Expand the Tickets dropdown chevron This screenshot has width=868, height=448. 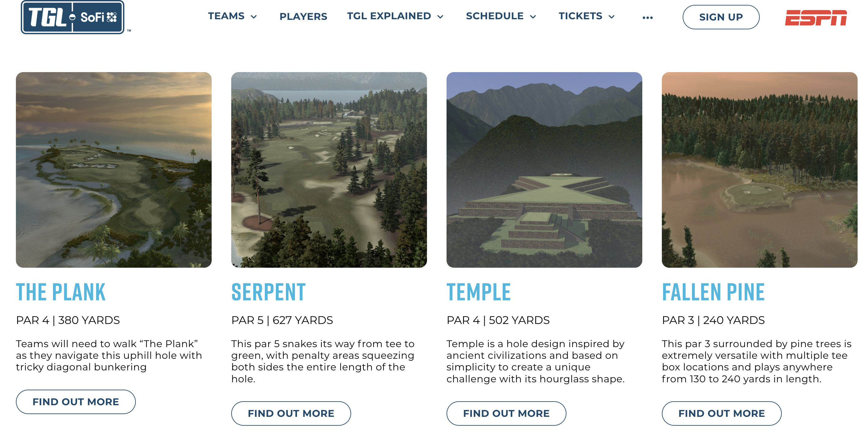coord(612,17)
